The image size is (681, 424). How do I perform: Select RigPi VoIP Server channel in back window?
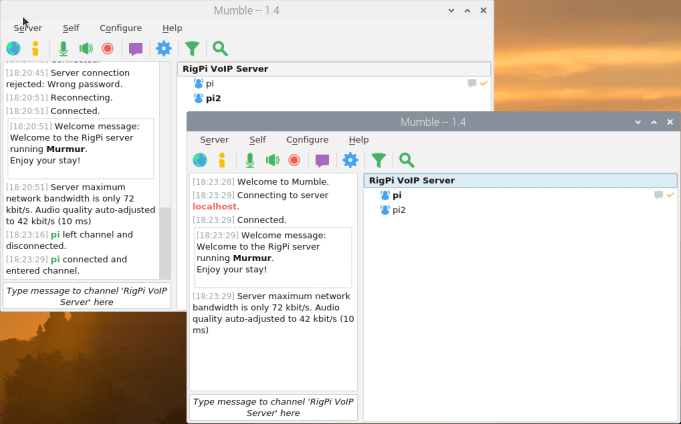pos(334,69)
